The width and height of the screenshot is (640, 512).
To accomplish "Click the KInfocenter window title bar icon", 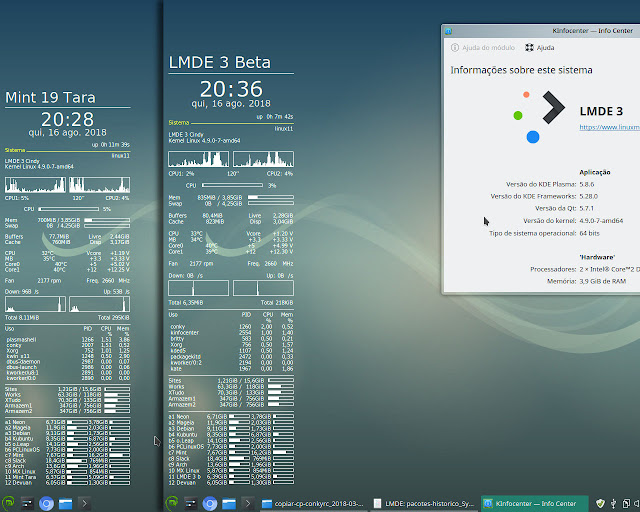I will tap(448, 31).
